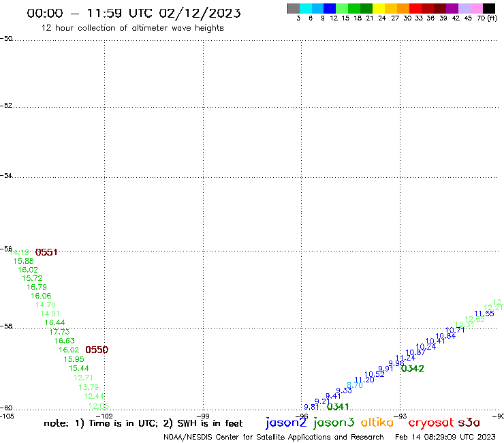504x443 pixels.
Task: Click the note about UTC time and SWH feet
Action: coord(143,423)
